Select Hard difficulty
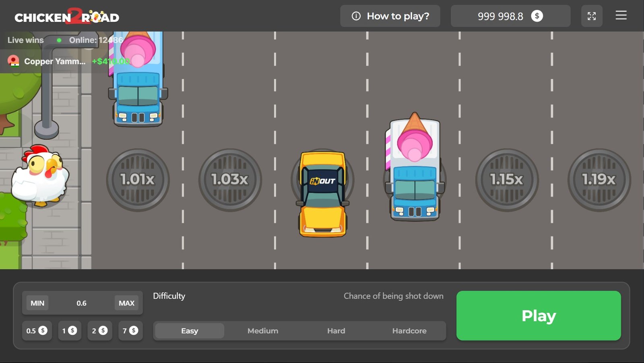Viewport: 644px width, 363px height. pos(336,331)
